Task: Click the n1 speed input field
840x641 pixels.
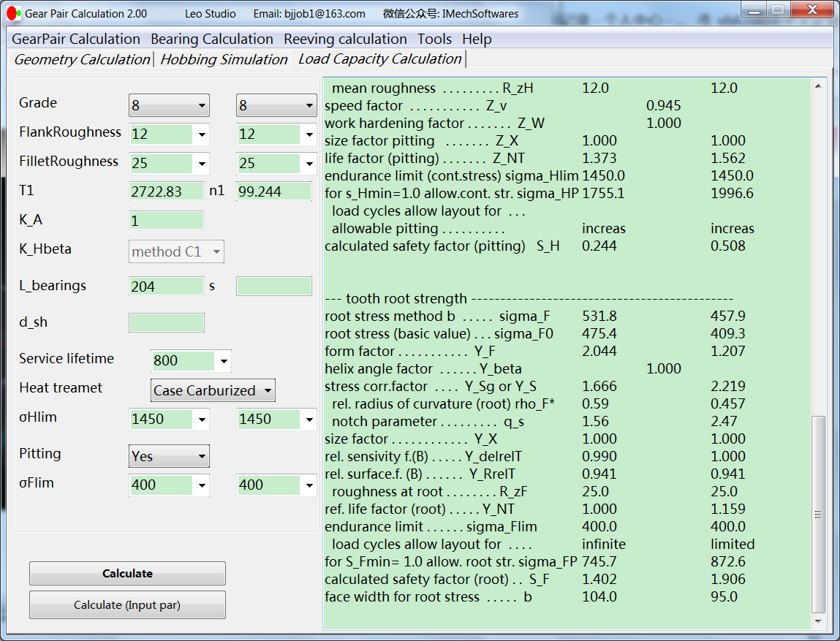Action: coord(273,191)
